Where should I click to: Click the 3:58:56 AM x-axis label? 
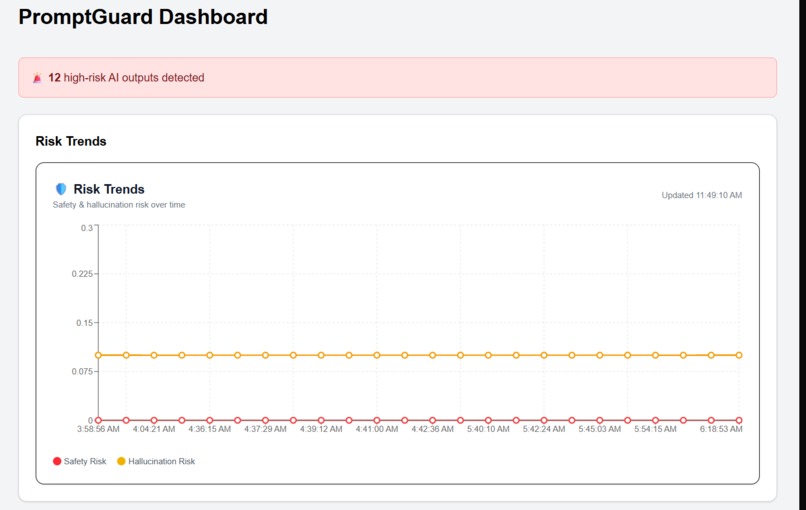pyautogui.click(x=98, y=429)
